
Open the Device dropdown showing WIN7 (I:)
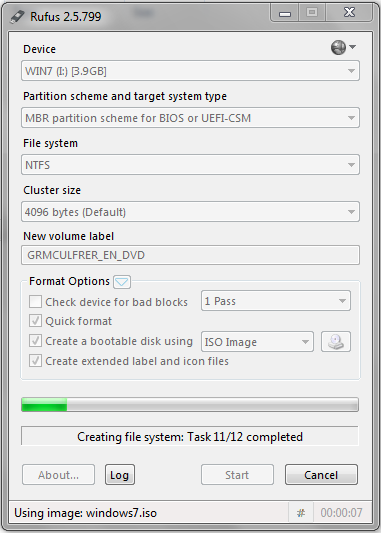pyautogui.click(x=190, y=71)
